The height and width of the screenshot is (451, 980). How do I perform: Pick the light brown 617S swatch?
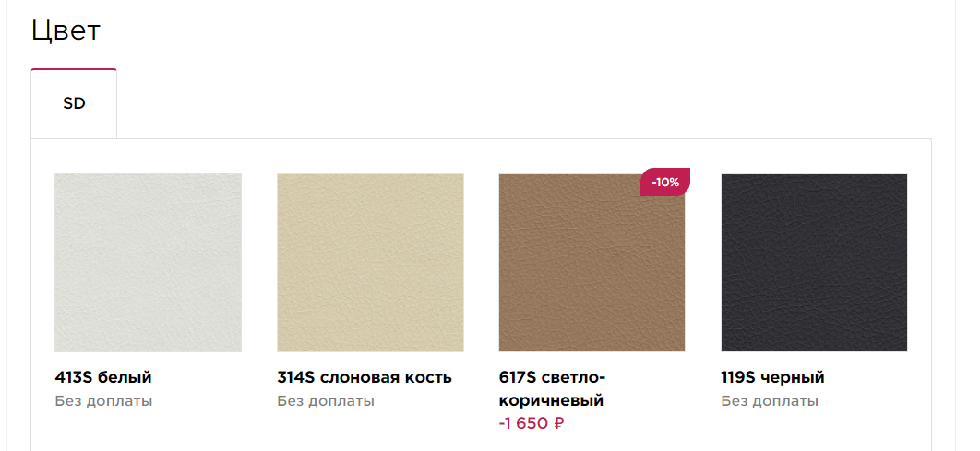tap(592, 263)
